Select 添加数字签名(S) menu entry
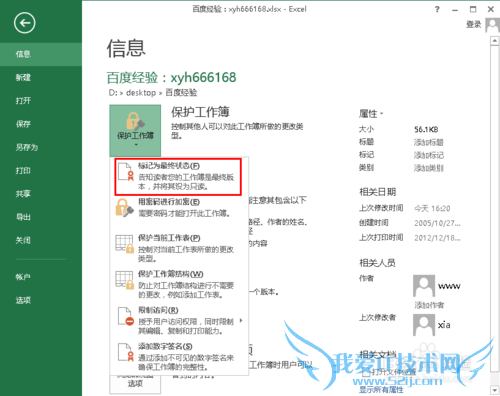 tap(179, 357)
